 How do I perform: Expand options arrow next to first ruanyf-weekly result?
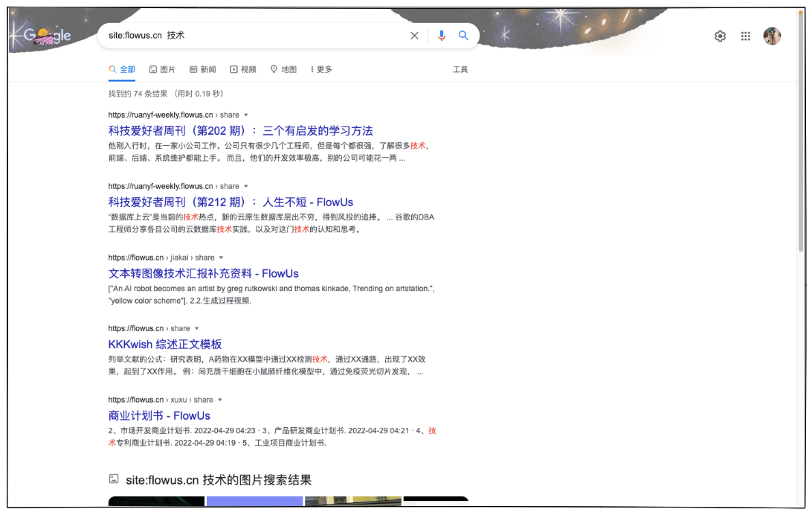pyautogui.click(x=246, y=115)
